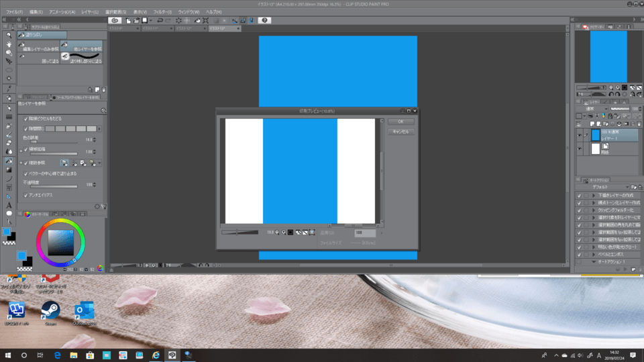Select the Hand move tool in the toolbar
This screenshot has width=644, height=362.
coord(9,43)
